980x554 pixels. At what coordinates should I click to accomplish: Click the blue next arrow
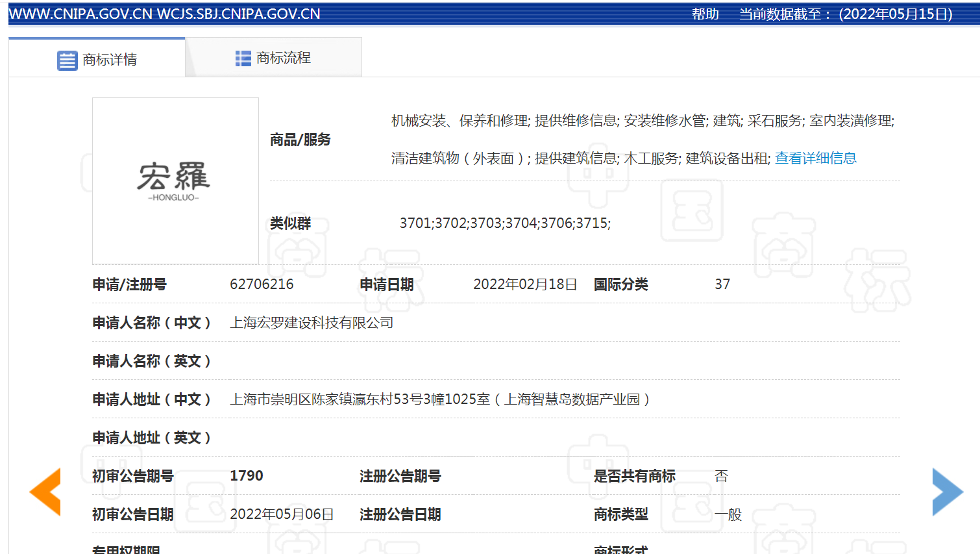tap(947, 492)
